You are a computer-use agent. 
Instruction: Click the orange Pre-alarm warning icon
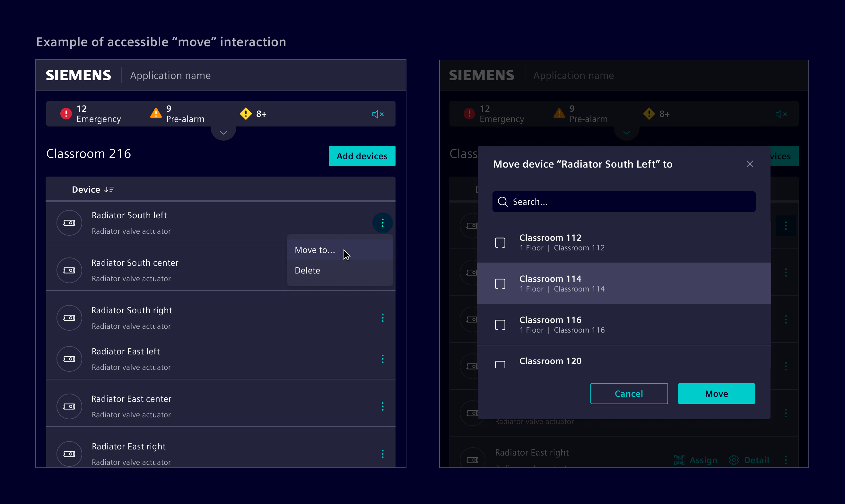pyautogui.click(x=156, y=114)
